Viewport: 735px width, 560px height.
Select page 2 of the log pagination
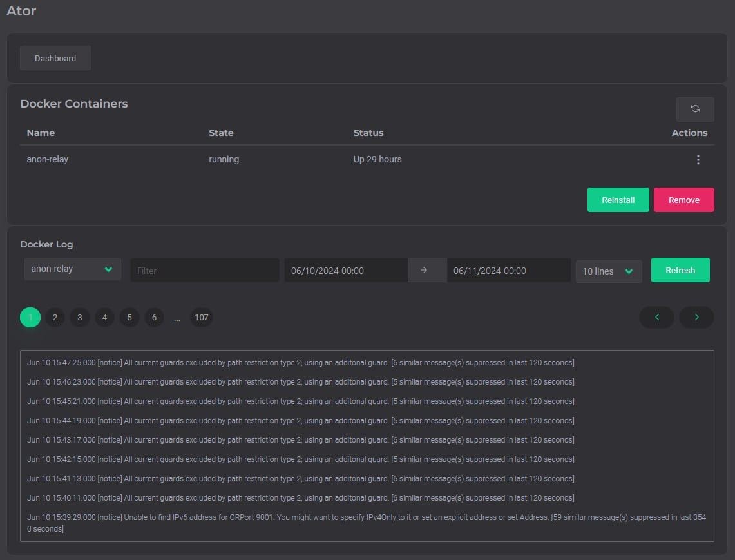pos(55,317)
